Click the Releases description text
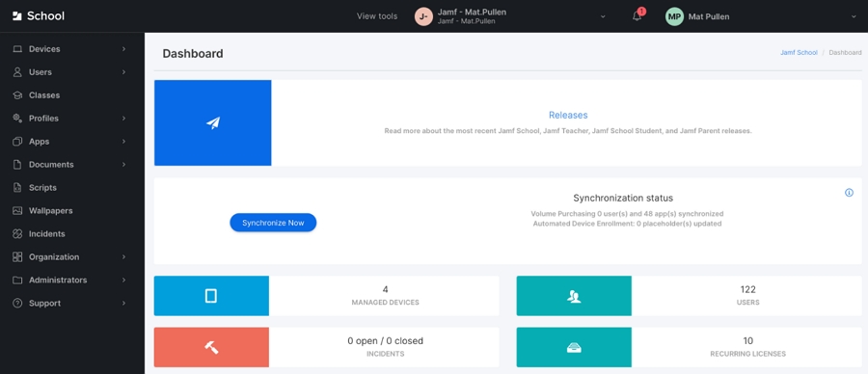The width and height of the screenshot is (868, 374). (x=568, y=132)
